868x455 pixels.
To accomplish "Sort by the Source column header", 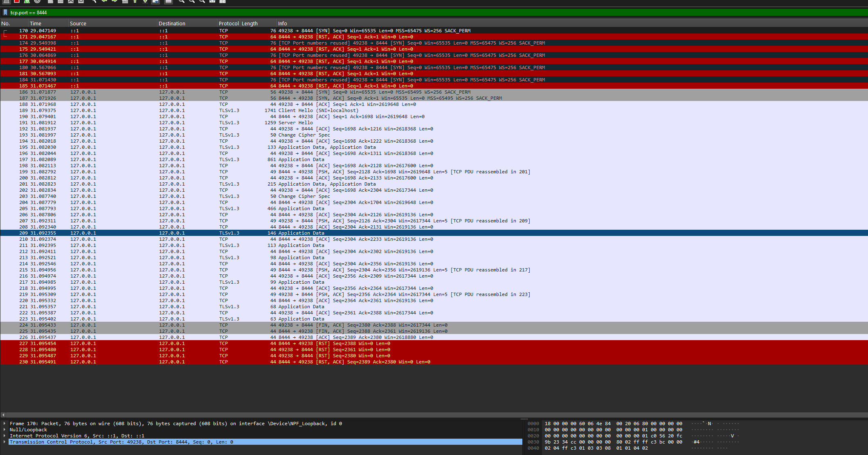I will point(113,23).
